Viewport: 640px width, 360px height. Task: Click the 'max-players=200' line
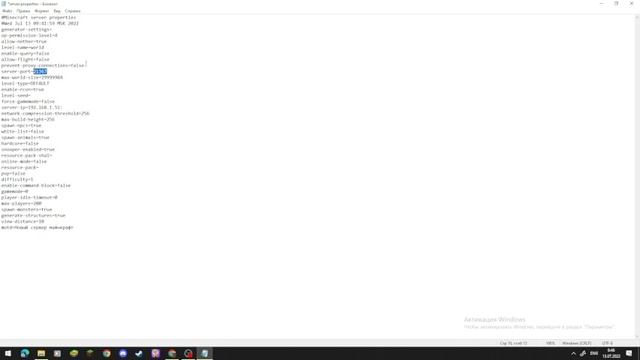pyautogui.click(x=22, y=203)
